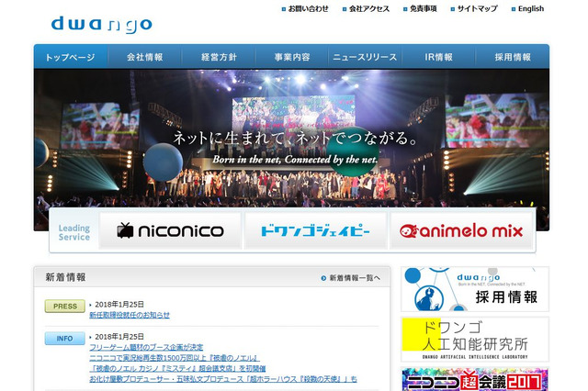Open the ニュースリリース nav tab
The height and width of the screenshot is (391, 588).
click(x=366, y=57)
